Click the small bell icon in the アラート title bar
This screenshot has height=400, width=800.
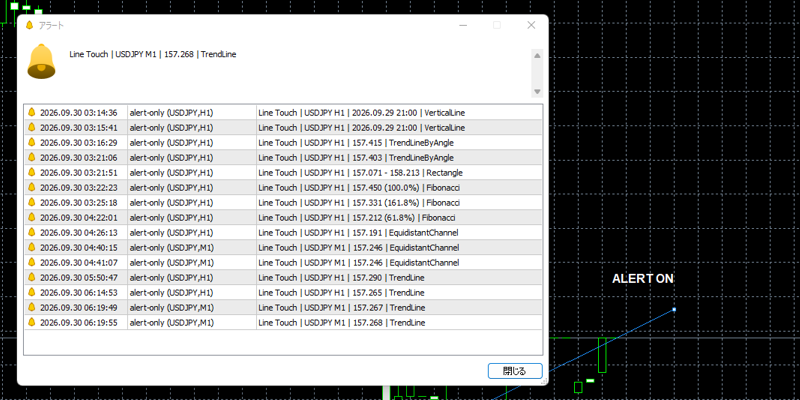(29, 26)
